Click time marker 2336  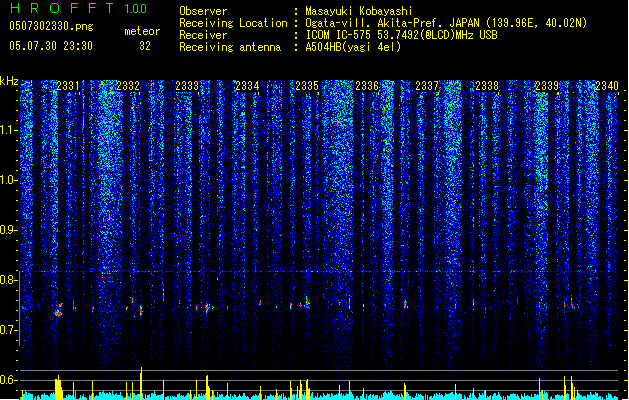tap(367, 86)
